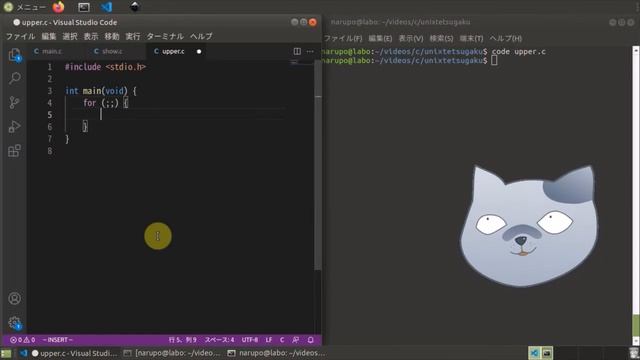
Task: Click the errors and warnings status indicator
Action: [22, 340]
